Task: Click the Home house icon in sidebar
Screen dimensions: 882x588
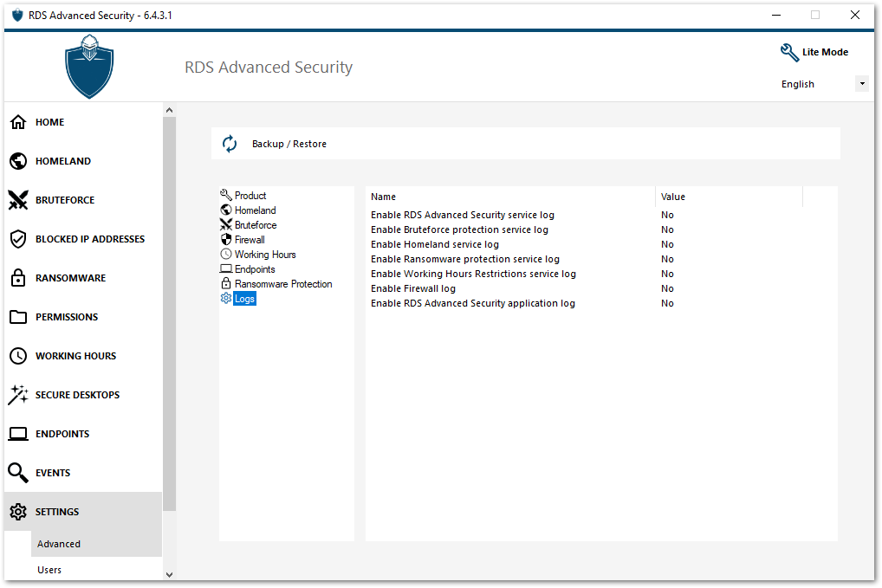Action: [18, 122]
